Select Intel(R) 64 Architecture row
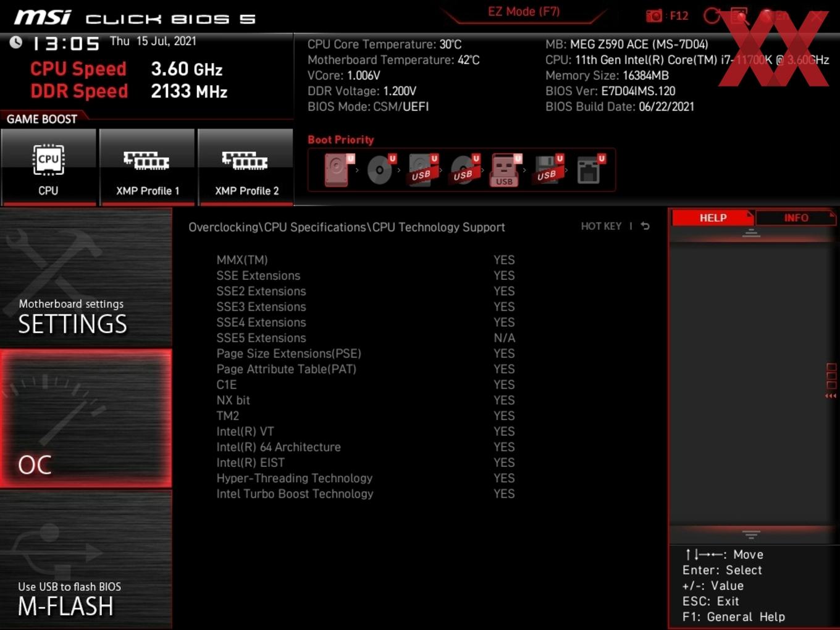This screenshot has height=630, width=840. 366,447
